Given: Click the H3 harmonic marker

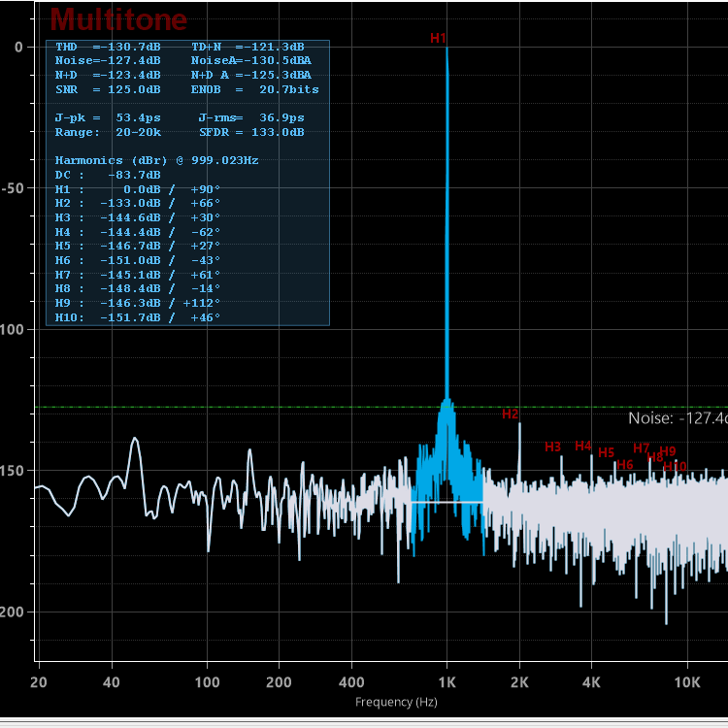Looking at the screenshot, I should [552, 447].
